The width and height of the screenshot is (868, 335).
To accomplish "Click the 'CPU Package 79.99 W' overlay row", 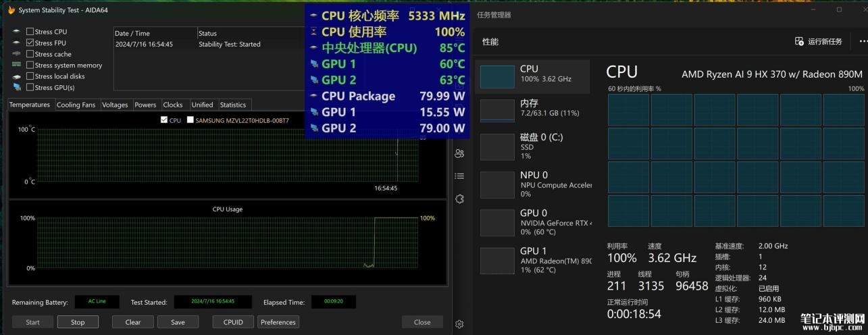I will point(386,96).
